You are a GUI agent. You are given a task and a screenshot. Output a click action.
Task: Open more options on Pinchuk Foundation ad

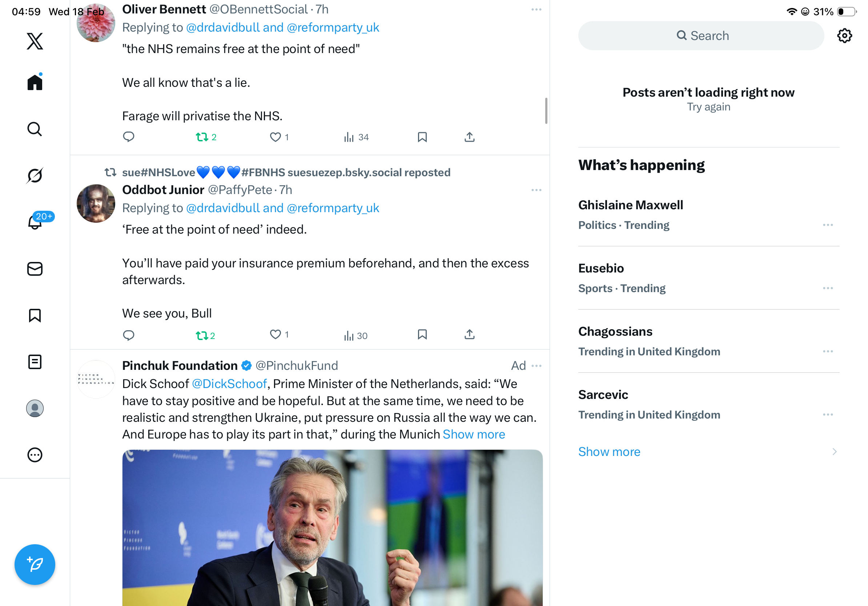(x=536, y=366)
